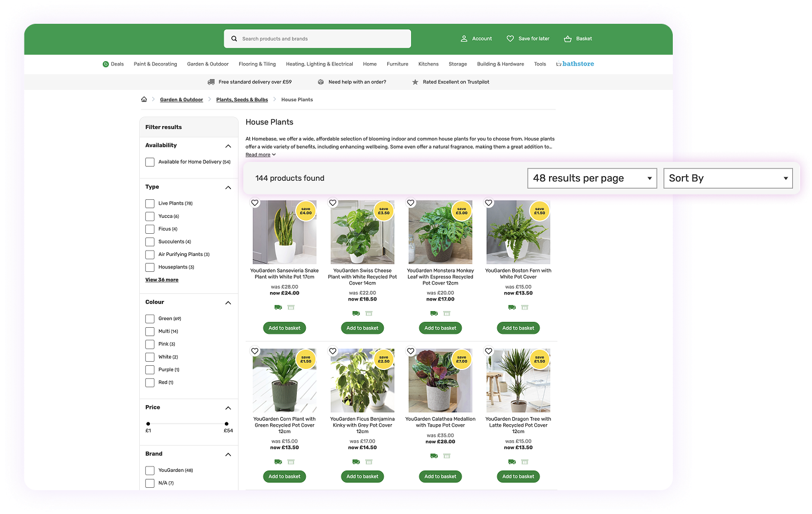Collapse the Type filter section
812x514 pixels.
(x=228, y=187)
